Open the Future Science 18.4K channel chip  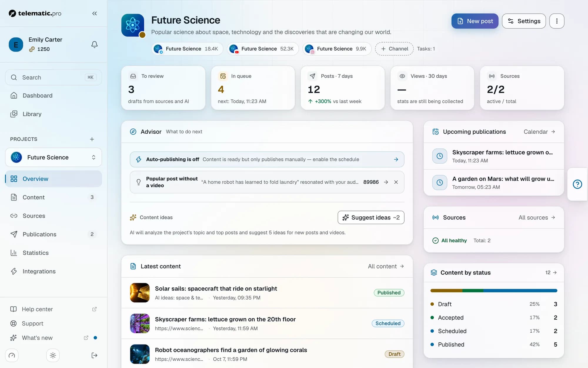pyautogui.click(x=187, y=49)
